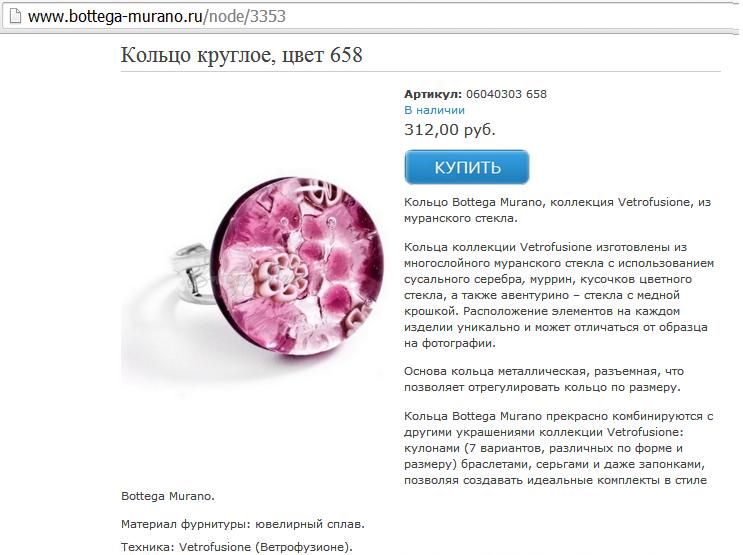Screen dimensions: 743x555
Task: Click the /node/3353 path in the URL
Action: click(245, 17)
